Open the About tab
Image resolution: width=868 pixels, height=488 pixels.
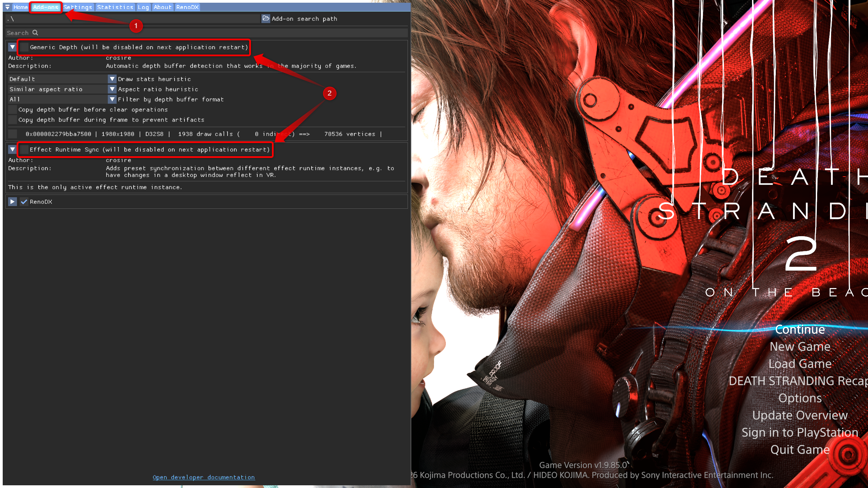point(163,7)
